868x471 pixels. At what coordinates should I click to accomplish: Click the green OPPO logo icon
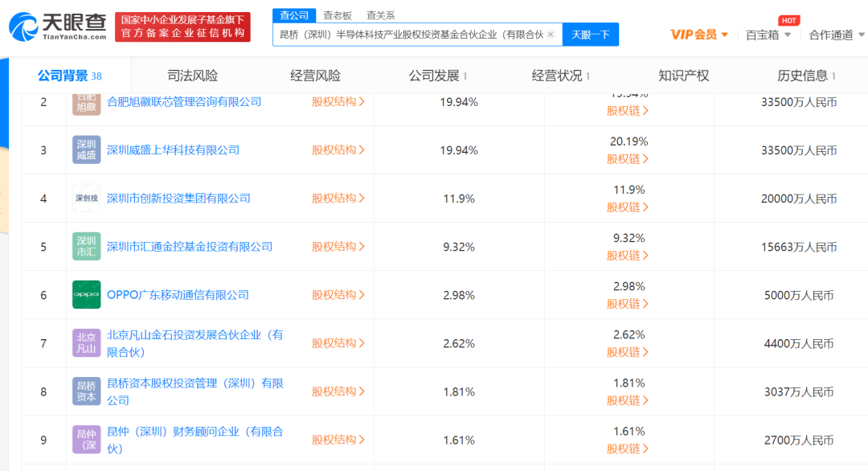(86, 294)
